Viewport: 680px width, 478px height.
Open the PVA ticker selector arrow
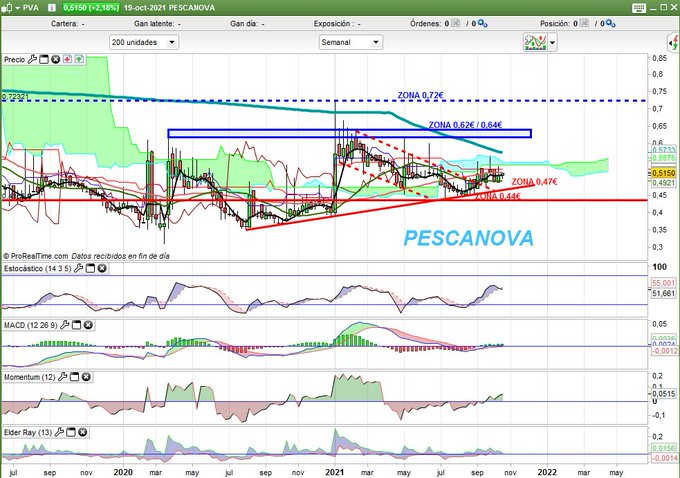tap(18, 8)
